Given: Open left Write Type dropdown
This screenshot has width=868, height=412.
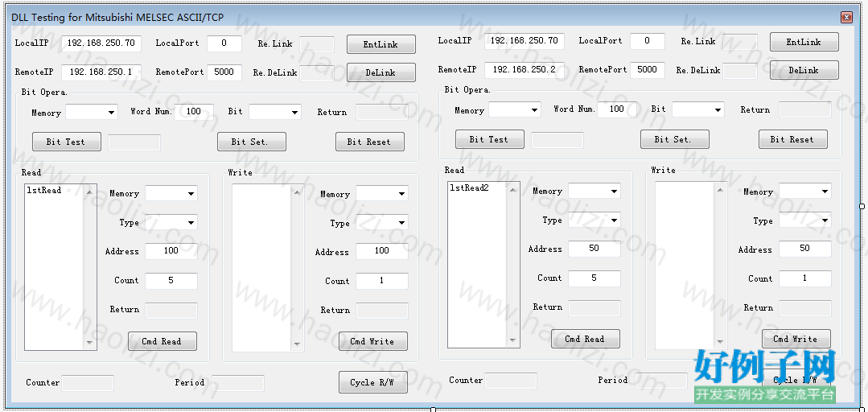Looking at the screenshot, I should [x=382, y=223].
